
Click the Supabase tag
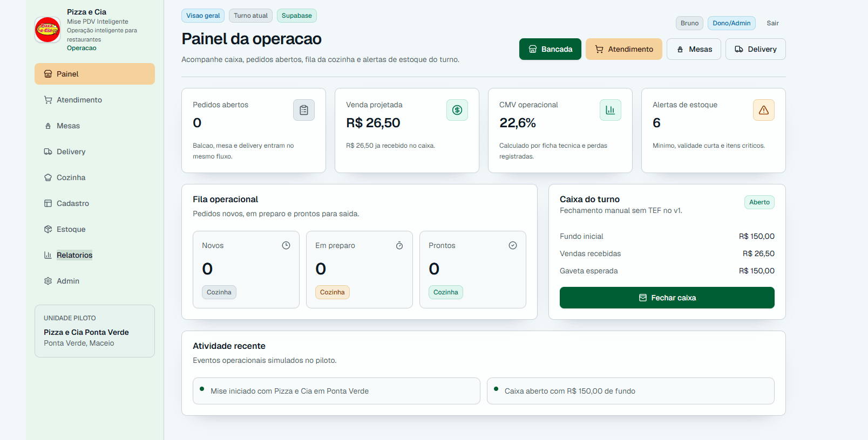pyautogui.click(x=297, y=16)
